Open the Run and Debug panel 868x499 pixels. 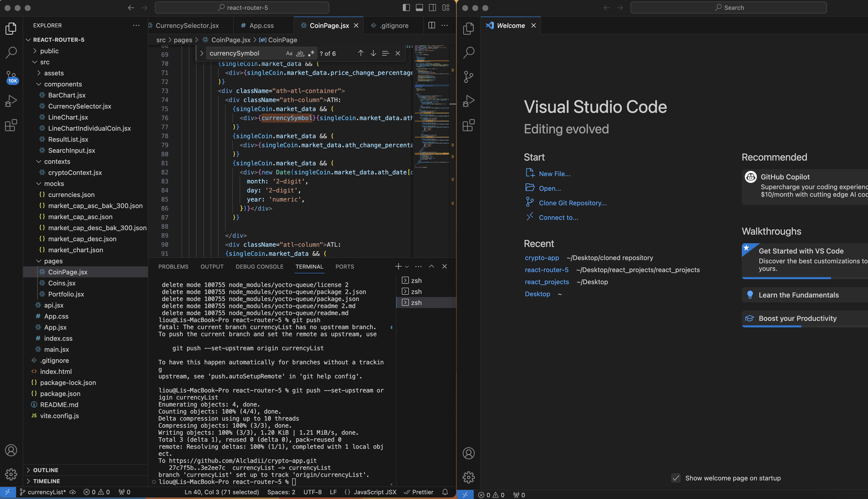(11, 101)
